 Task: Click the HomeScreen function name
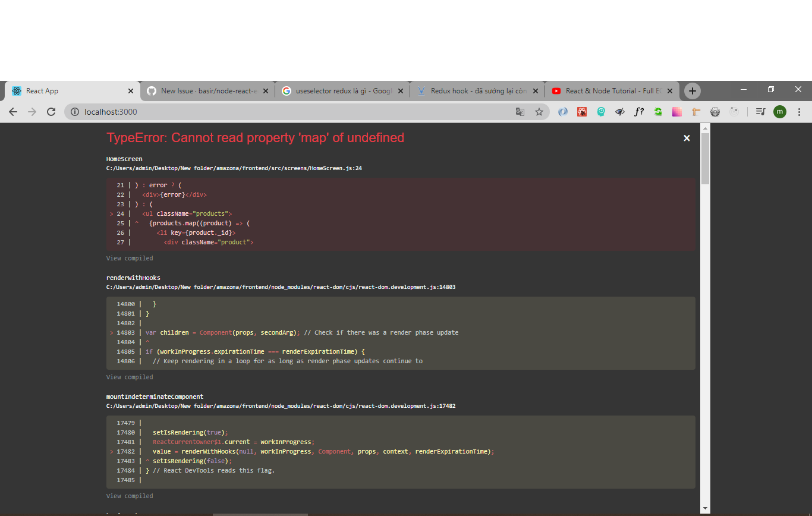coord(124,159)
